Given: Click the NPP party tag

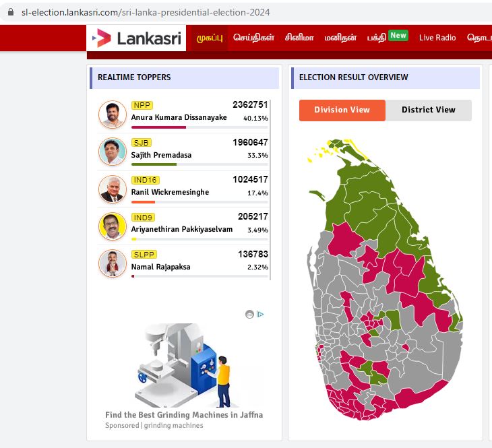Looking at the screenshot, I should (x=142, y=105).
